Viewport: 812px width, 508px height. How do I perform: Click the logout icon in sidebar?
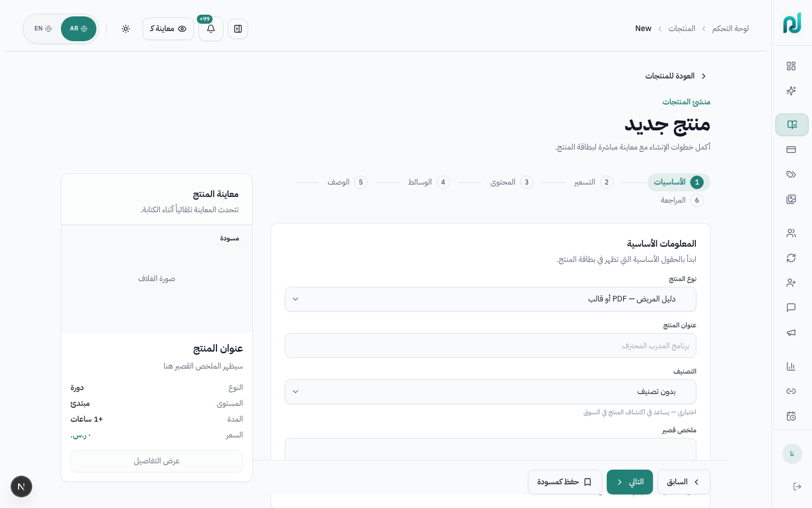click(x=797, y=487)
